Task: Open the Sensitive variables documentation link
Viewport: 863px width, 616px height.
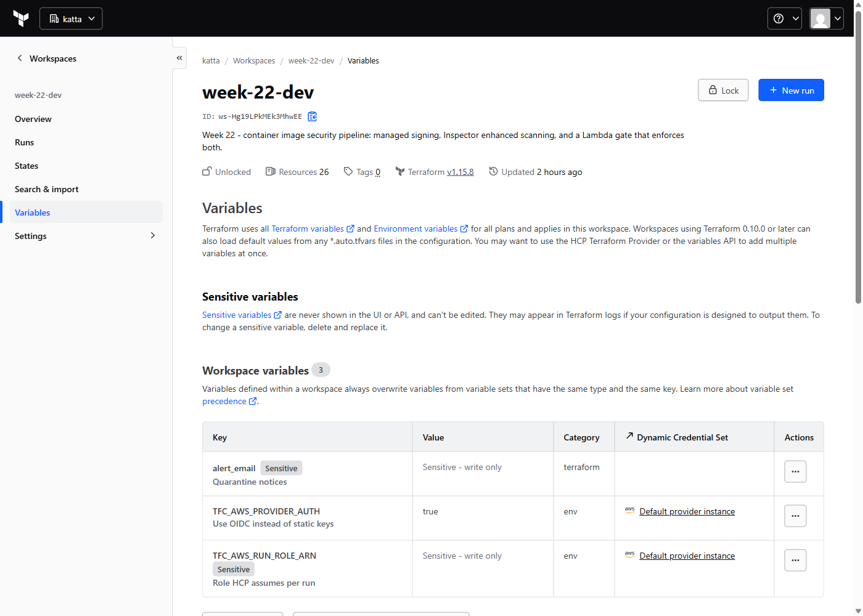Action: (242, 315)
